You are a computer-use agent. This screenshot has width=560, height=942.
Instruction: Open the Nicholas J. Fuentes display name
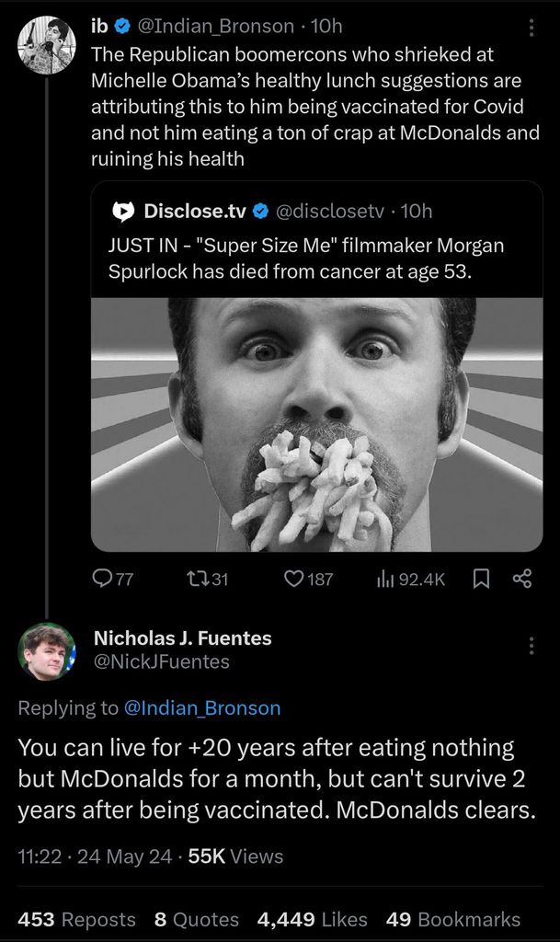[x=183, y=638]
